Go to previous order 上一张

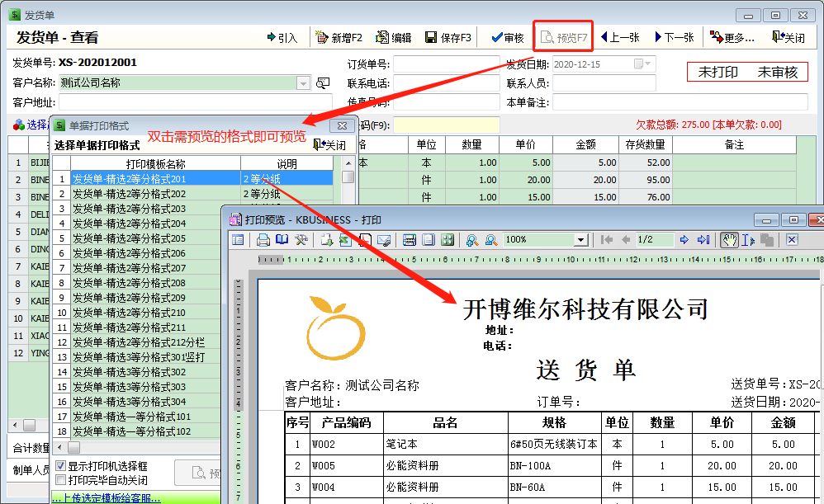tap(619, 37)
